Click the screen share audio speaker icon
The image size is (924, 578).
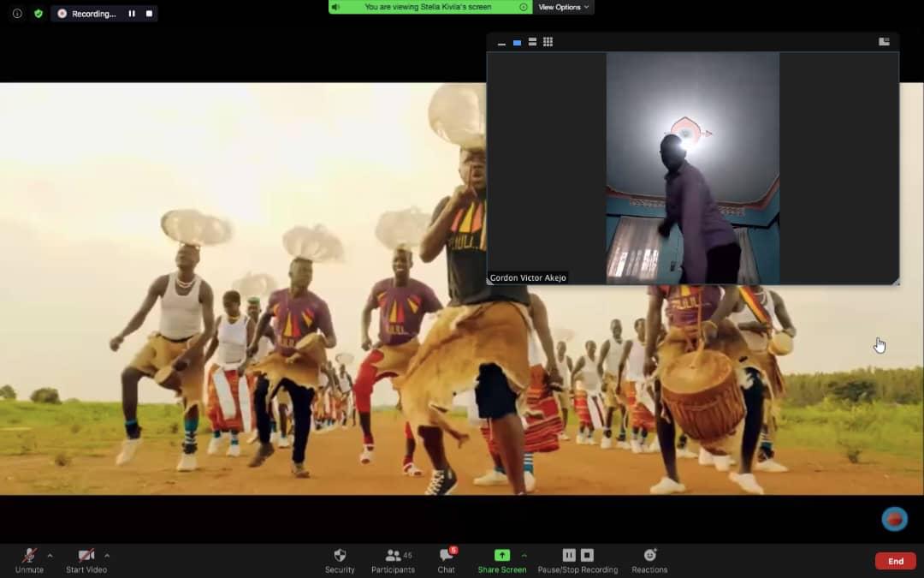(336, 7)
